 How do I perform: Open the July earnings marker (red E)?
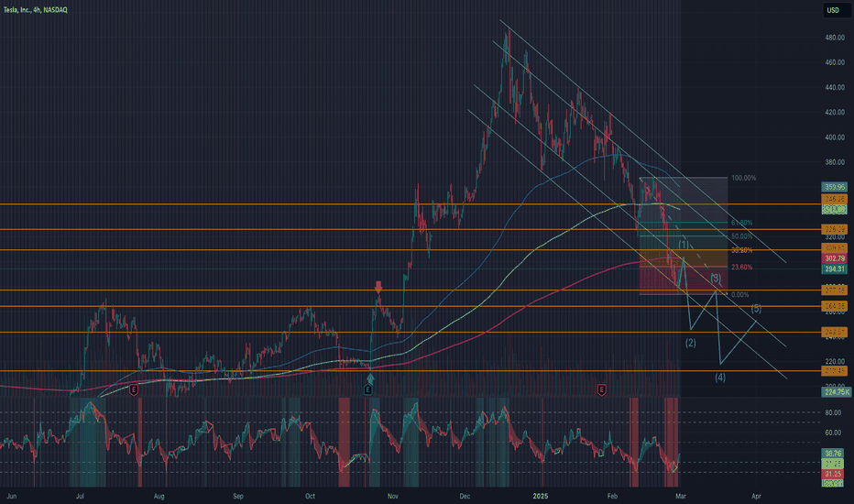pos(134,389)
